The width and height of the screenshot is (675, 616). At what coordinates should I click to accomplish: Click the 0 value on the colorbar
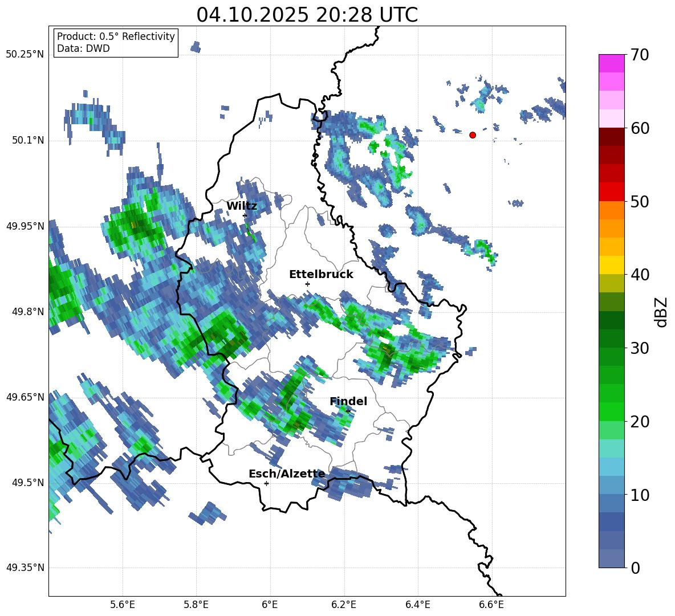tap(636, 568)
